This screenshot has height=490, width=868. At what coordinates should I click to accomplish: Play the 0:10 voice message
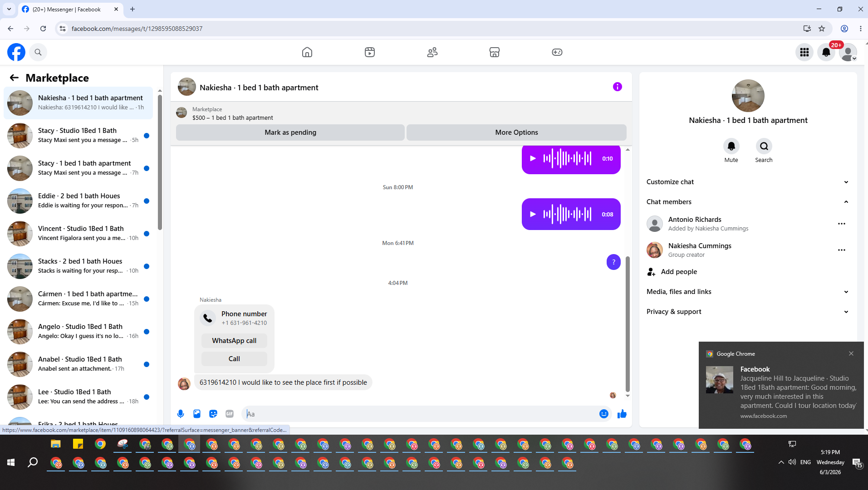(x=533, y=158)
